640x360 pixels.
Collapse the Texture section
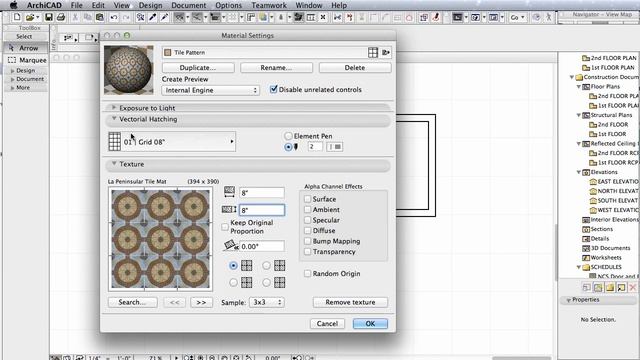coord(114,163)
